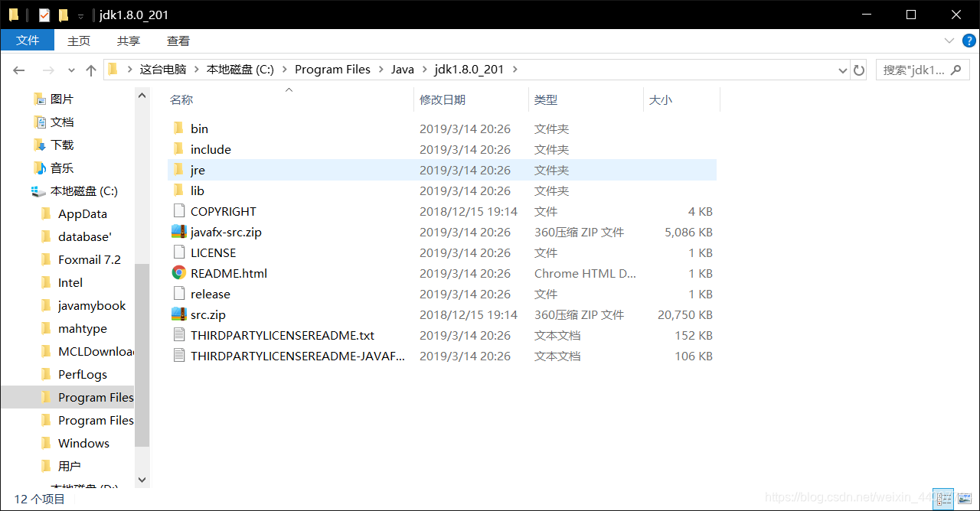
Task: Expand breadcrumb chevron after Java
Action: coord(424,70)
